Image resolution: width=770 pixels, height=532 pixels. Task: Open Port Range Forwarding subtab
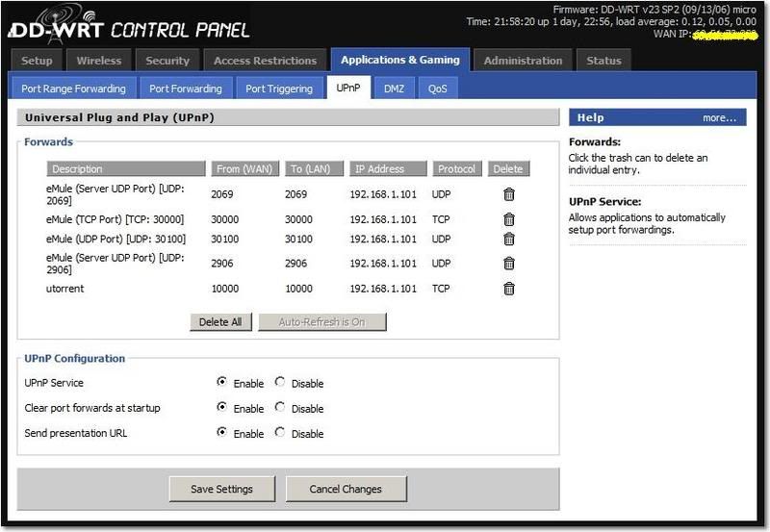coord(74,89)
